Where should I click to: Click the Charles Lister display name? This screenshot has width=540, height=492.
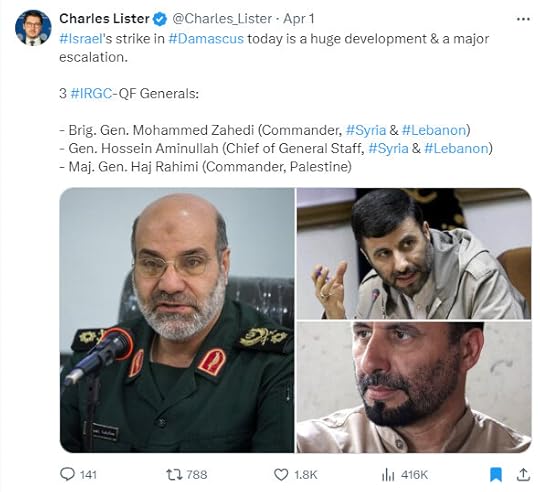[x=104, y=19]
